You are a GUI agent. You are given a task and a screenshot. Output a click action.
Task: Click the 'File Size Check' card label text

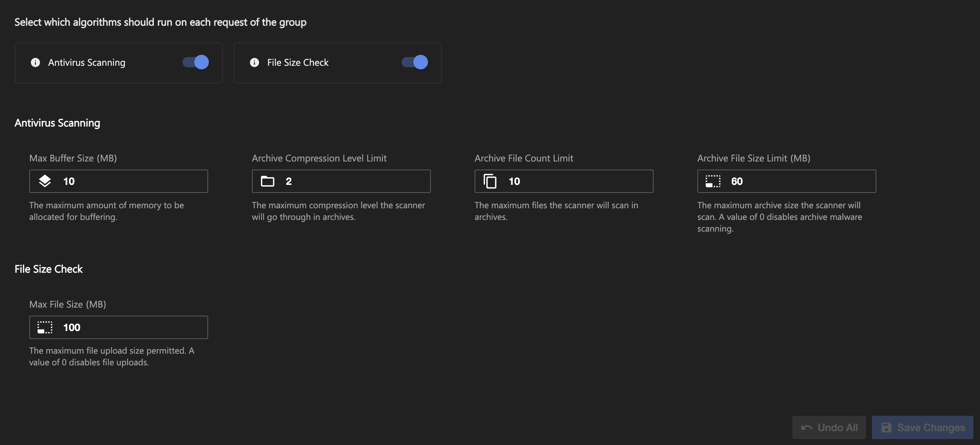tap(298, 62)
